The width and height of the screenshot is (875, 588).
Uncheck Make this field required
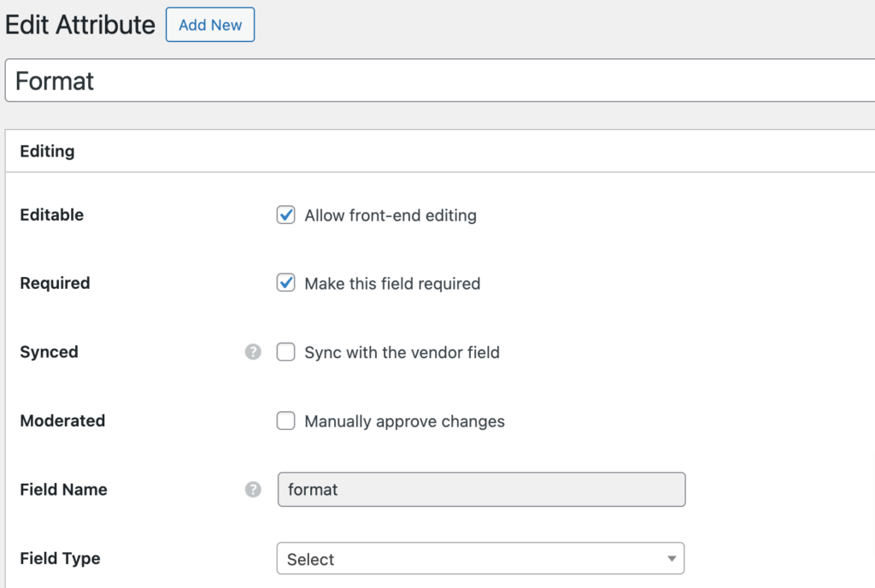coord(285,282)
